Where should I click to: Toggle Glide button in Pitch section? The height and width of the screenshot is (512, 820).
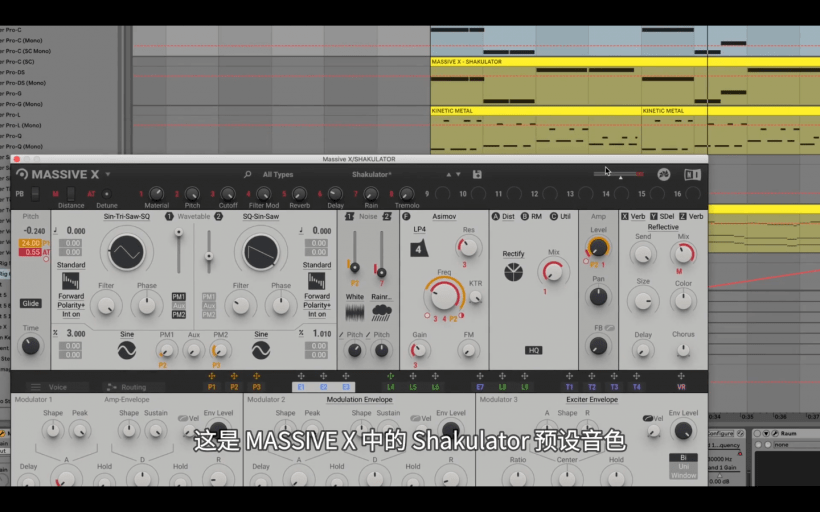tap(30, 303)
